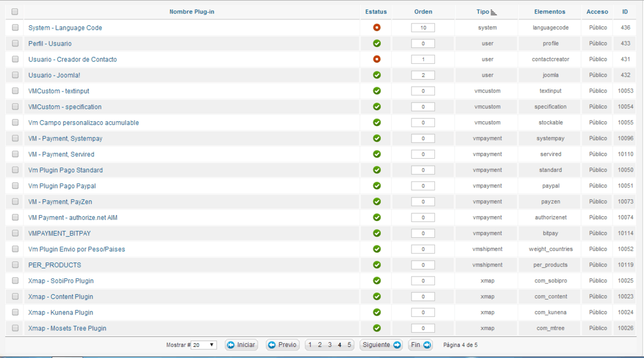
Task: Open the Xmap - Mosets Tree Plugin link
Action: pos(67,328)
